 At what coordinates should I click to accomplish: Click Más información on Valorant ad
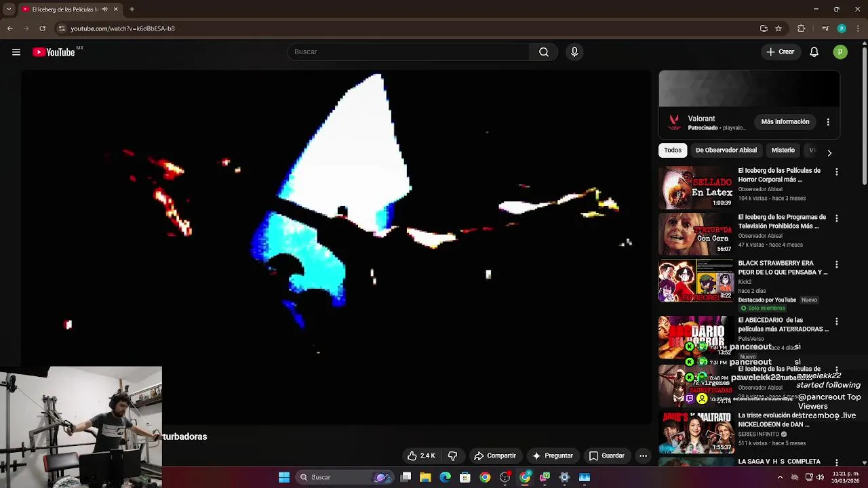[785, 122]
